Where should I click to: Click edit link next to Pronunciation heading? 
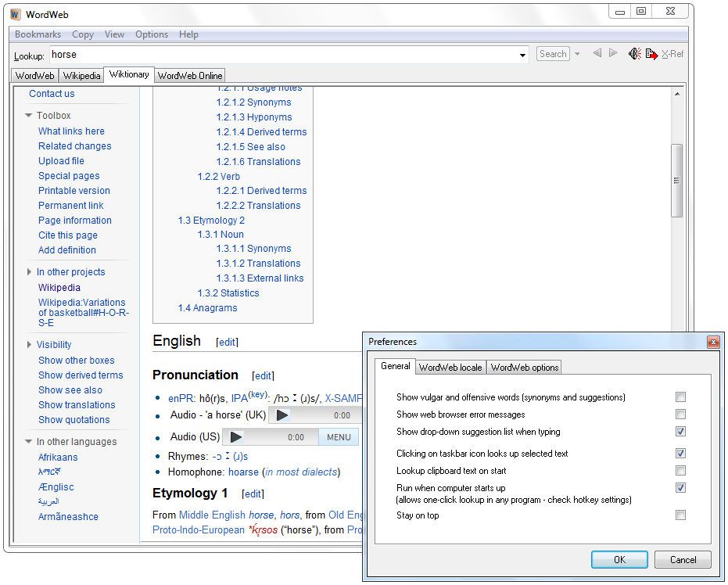(264, 375)
